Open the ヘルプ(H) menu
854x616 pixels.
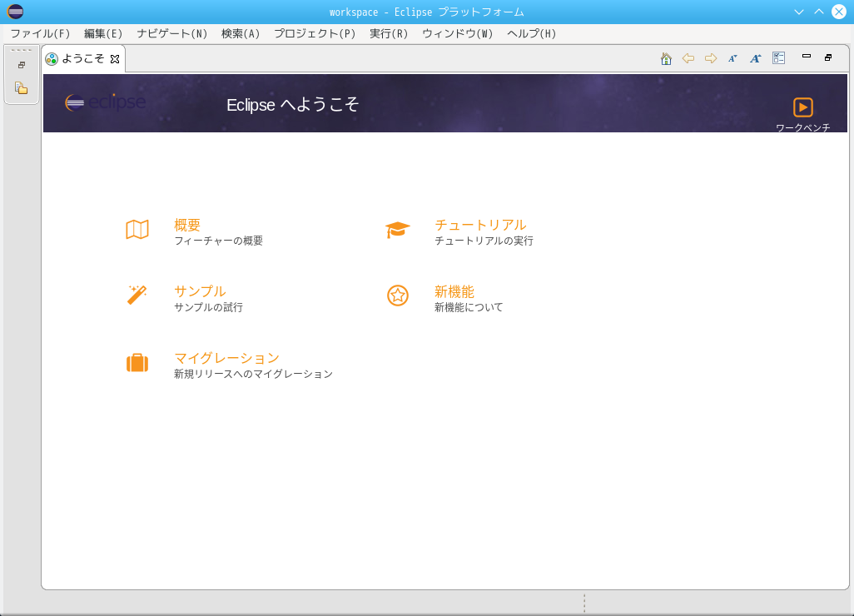532,34
